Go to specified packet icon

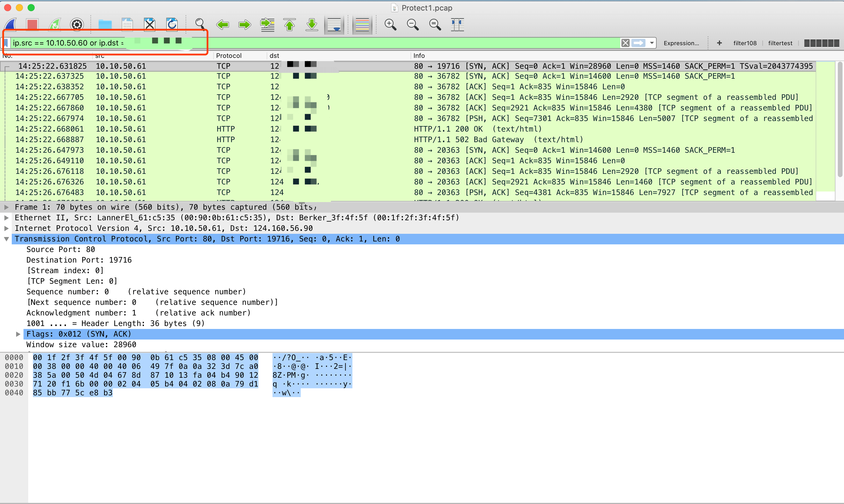(x=268, y=24)
